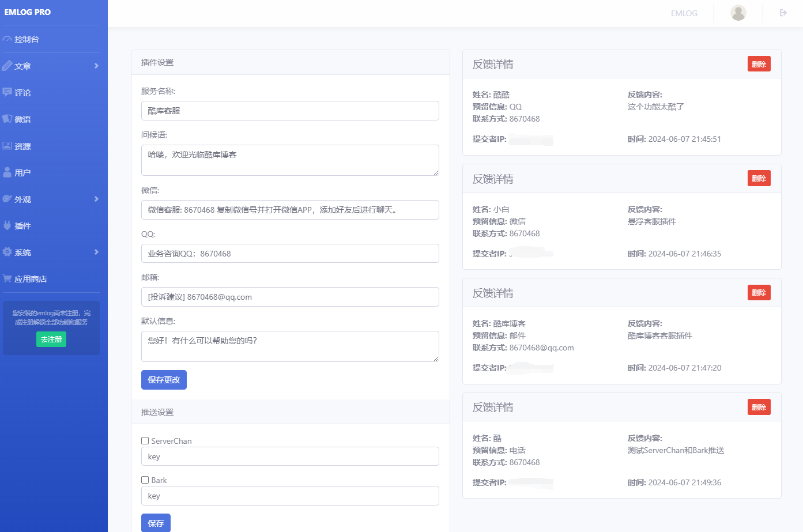This screenshot has width=803, height=532.
Task: Click the 保存更改 button
Action: [x=164, y=380]
